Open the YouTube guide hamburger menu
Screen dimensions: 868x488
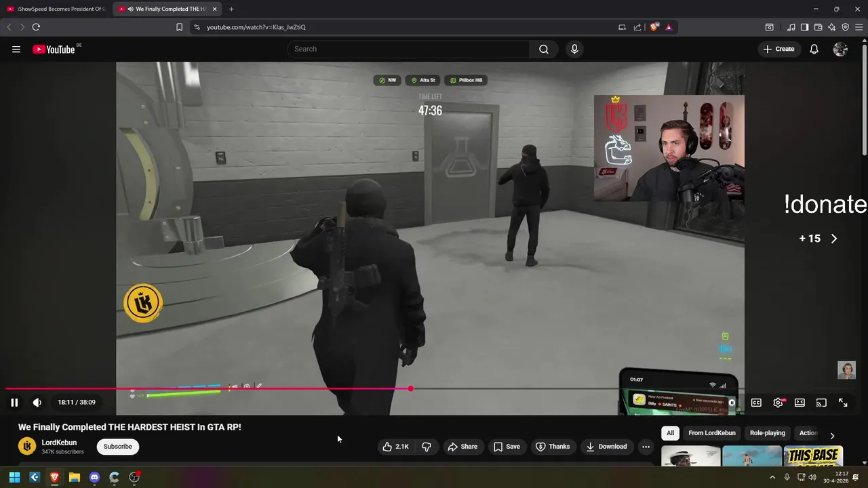coord(16,49)
